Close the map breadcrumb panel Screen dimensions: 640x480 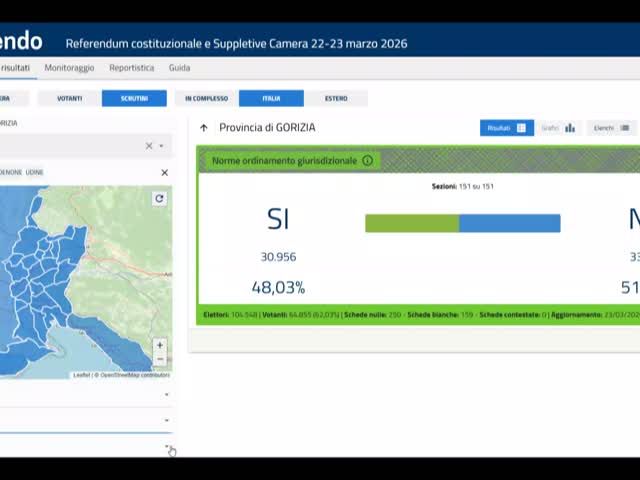(165, 173)
